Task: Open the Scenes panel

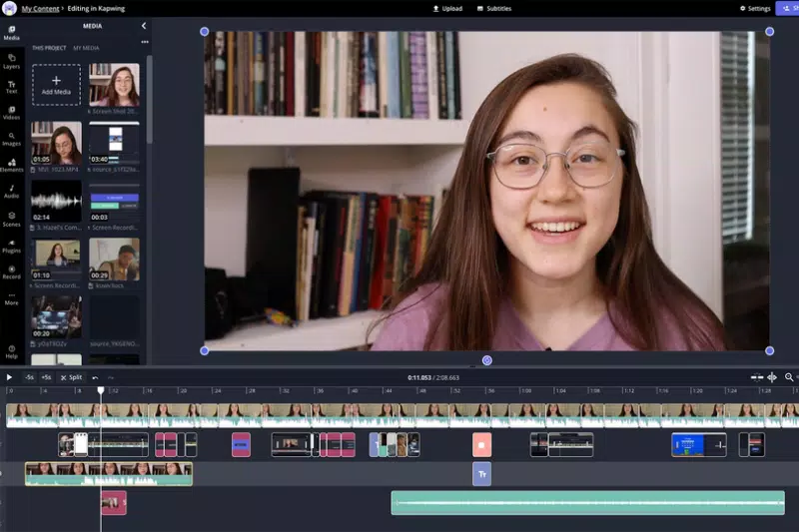Action: 11,219
